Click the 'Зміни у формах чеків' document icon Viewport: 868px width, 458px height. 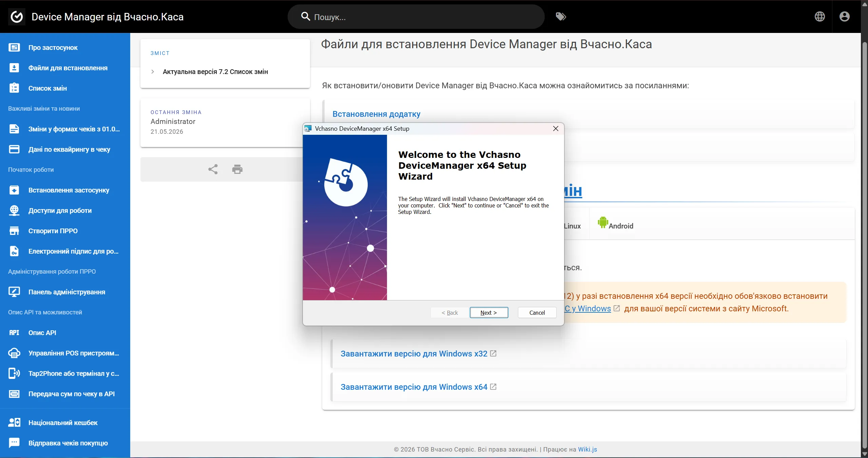click(14, 129)
